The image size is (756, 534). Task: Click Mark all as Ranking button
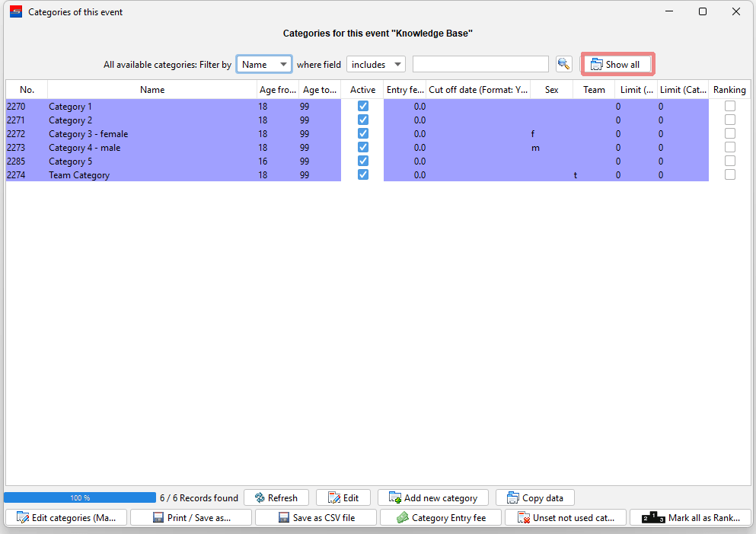pyautogui.click(x=691, y=517)
